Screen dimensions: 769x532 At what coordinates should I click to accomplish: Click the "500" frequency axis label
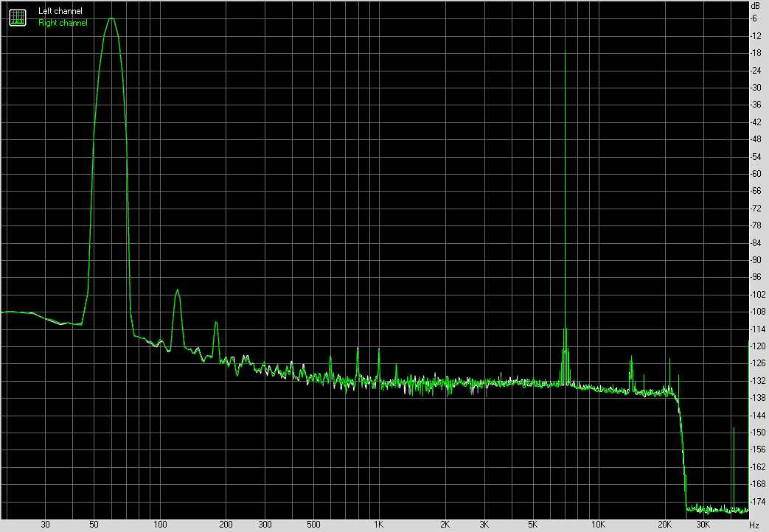click(313, 525)
